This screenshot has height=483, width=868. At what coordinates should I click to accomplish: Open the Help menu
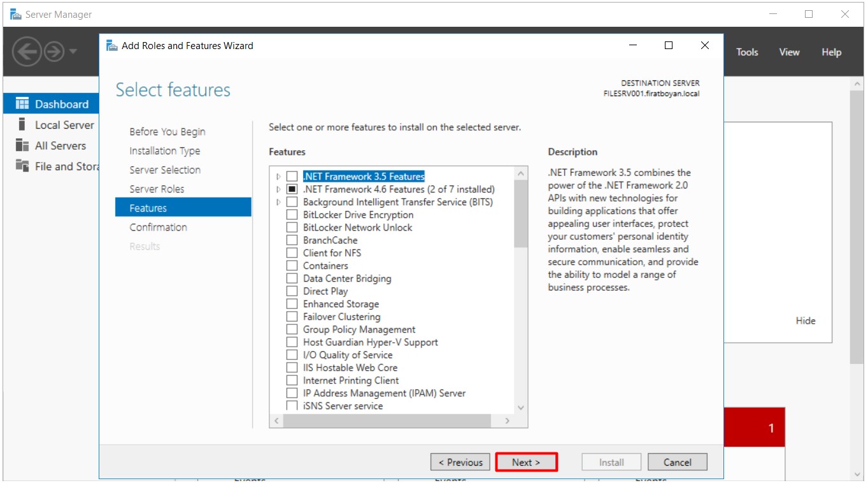pos(831,52)
